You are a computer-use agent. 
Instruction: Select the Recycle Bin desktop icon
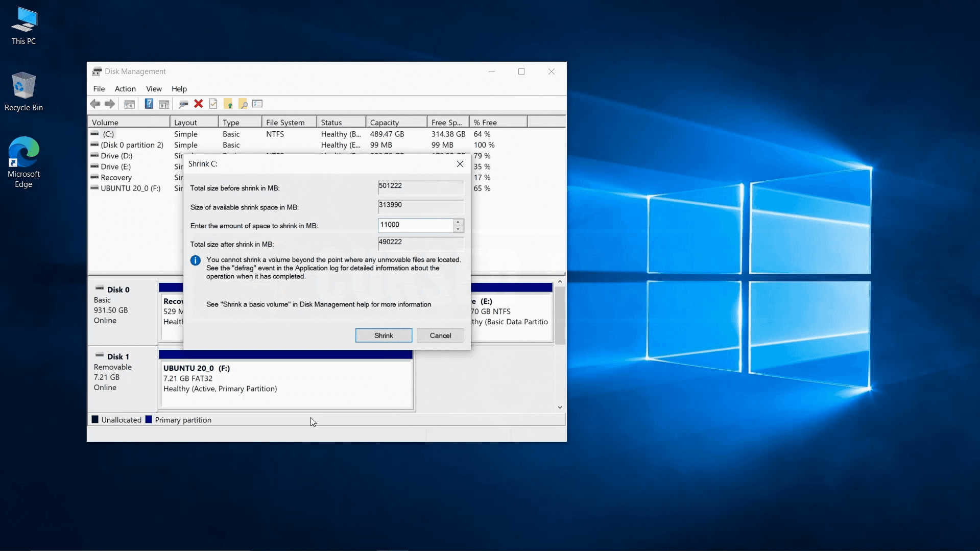click(x=23, y=92)
